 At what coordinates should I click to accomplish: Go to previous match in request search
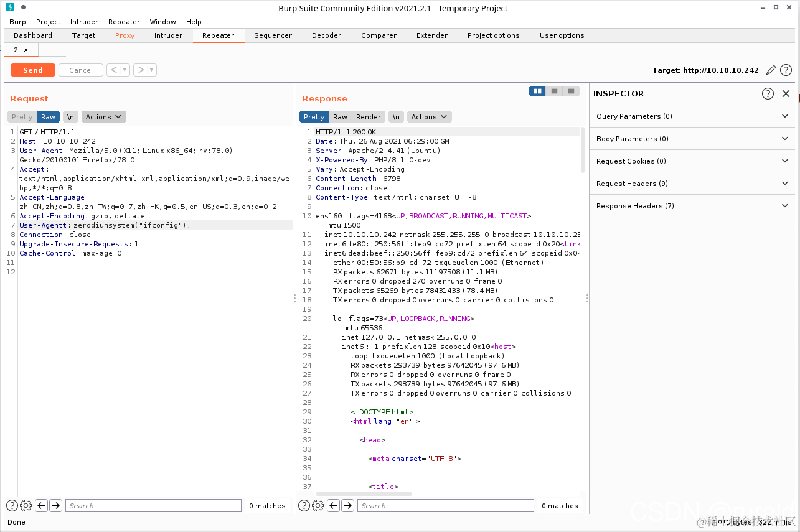point(41,505)
